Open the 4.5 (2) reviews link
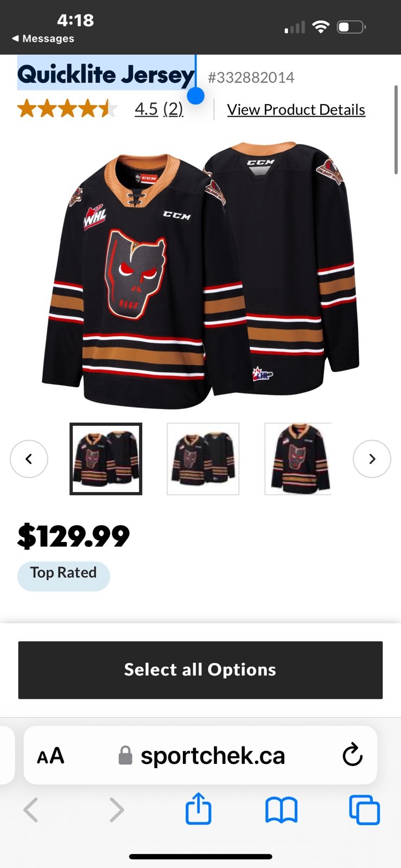Screen dimensions: 401x868 point(159,109)
